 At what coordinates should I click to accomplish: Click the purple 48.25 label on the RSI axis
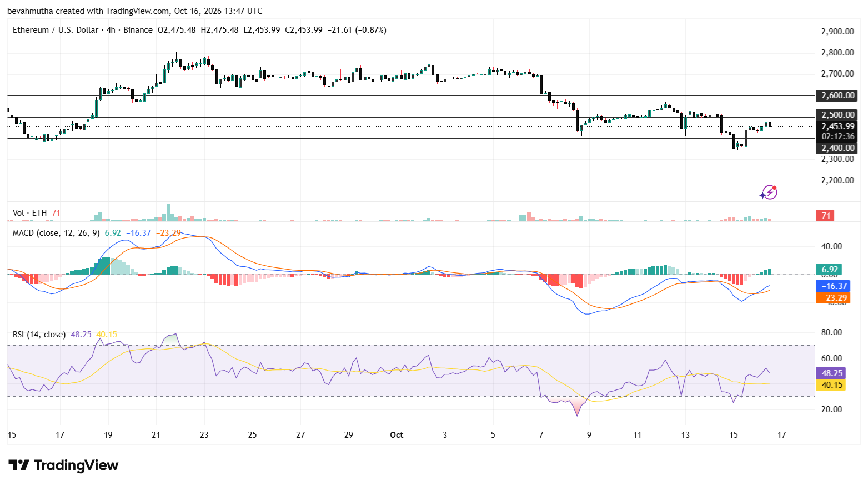(831, 373)
